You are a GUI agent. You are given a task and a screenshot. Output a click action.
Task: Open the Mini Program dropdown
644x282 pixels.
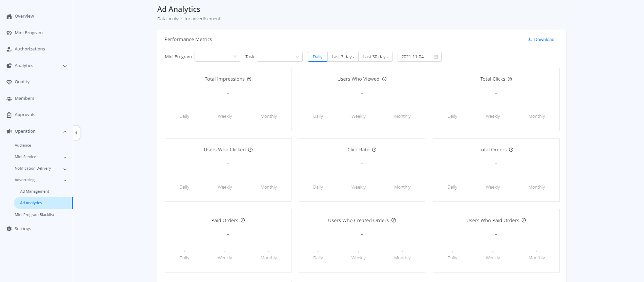point(217,57)
